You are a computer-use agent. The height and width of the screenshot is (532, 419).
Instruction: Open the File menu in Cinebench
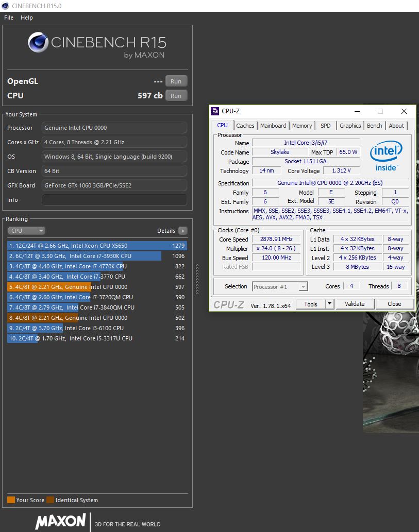[9, 18]
